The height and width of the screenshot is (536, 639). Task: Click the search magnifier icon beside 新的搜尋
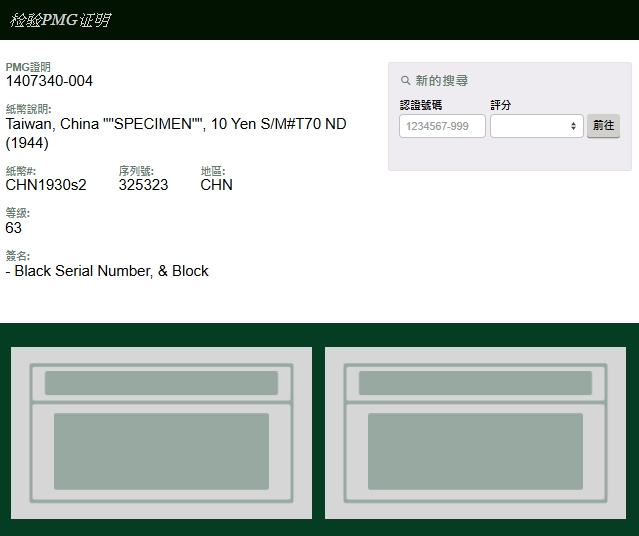(x=405, y=80)
